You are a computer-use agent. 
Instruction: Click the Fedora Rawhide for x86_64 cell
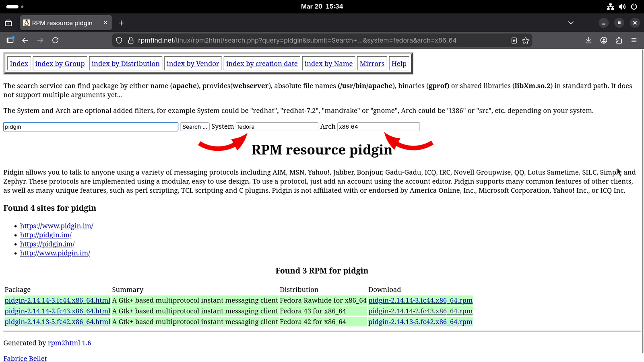(323, 300)
